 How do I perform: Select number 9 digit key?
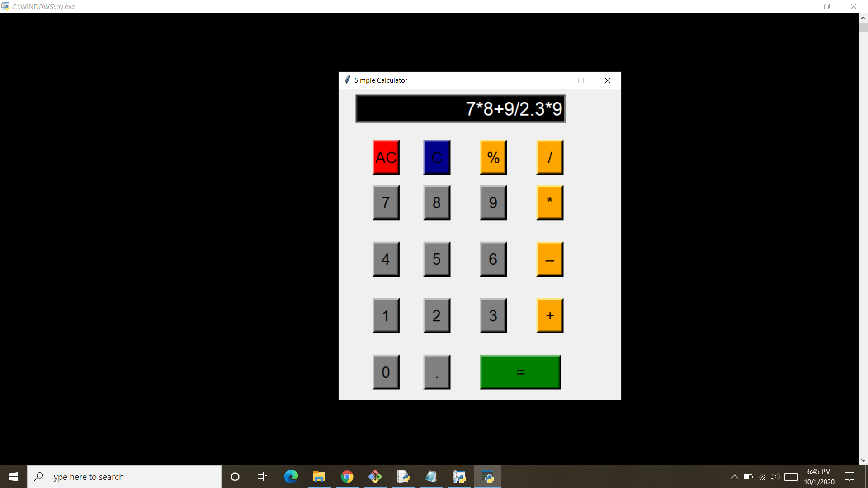[x=492, y=202]
